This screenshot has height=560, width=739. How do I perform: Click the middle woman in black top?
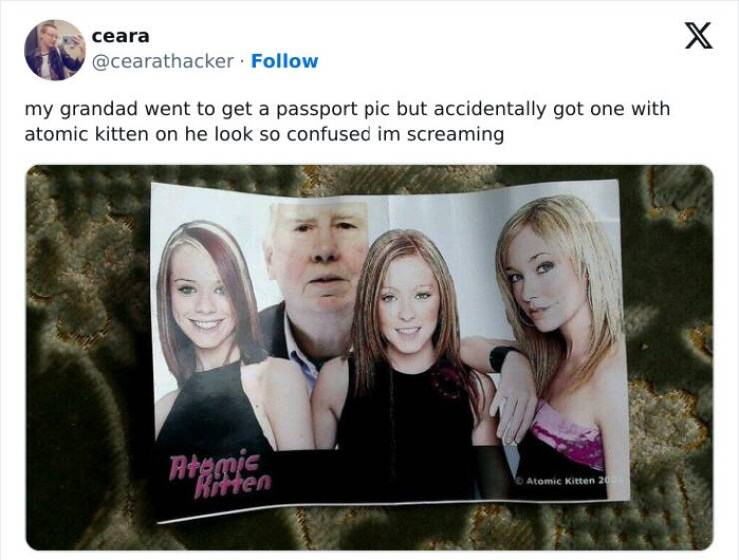[407, 358]
